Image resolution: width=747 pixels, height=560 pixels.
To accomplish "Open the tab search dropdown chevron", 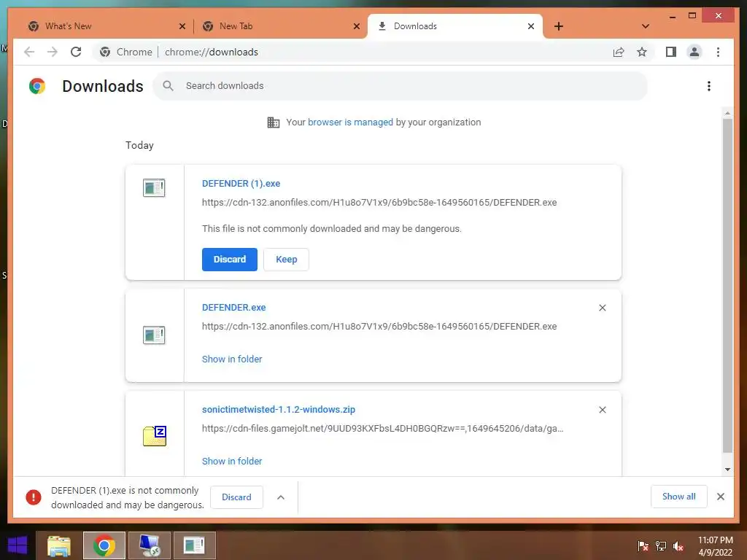I will (x=646, y=26).
